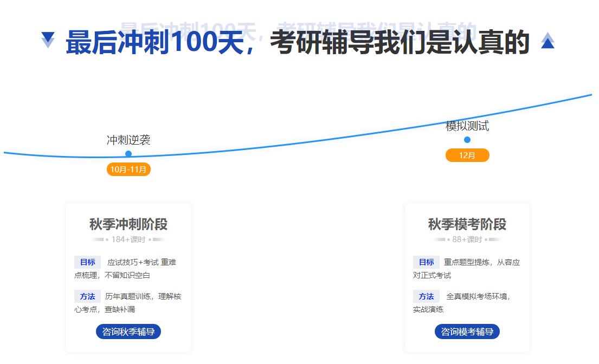The image size is (599, 364).
Task: Toggle the 12月 date badge
Action: [x=467, y=155]
